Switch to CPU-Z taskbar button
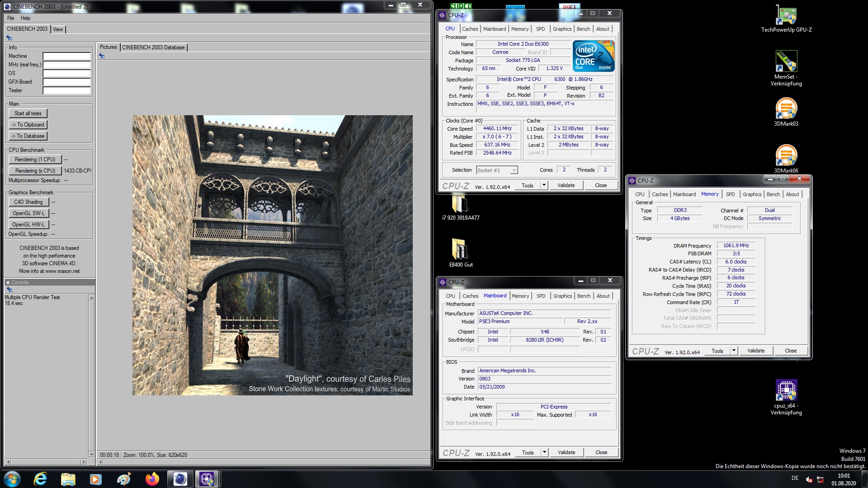 coord(207,479)
